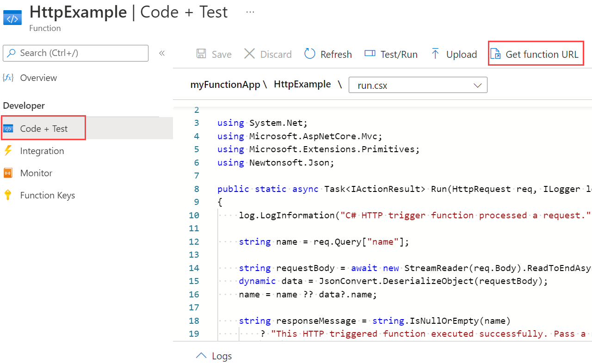Click the Get function URL button

tap(536, 54)
